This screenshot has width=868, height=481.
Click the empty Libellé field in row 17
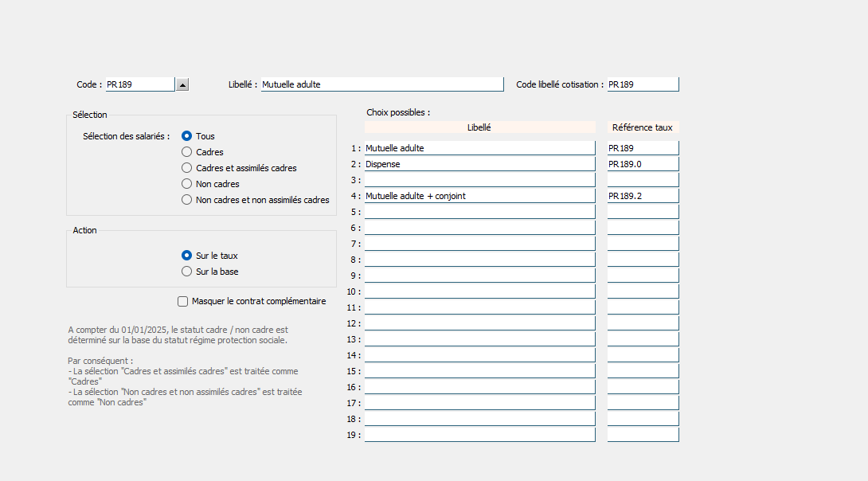tap(479, 404)
